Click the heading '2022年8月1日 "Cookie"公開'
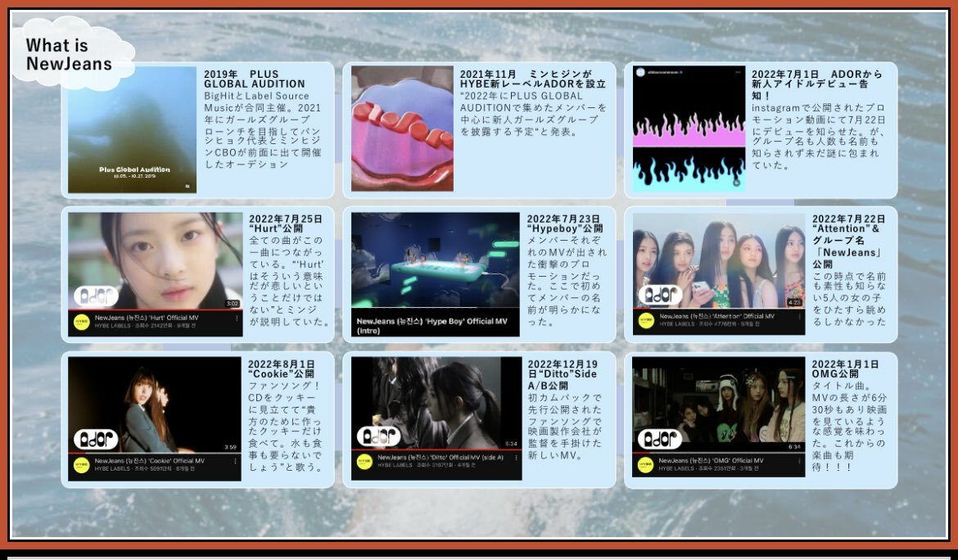This screenshot has width=958, height=560. (281, 369)
